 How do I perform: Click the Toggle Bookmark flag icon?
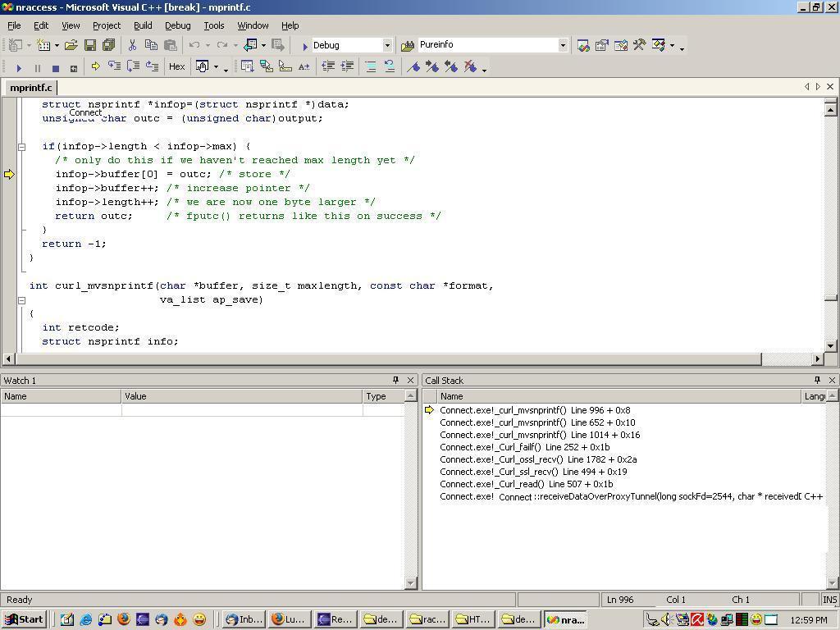(413, 66)
